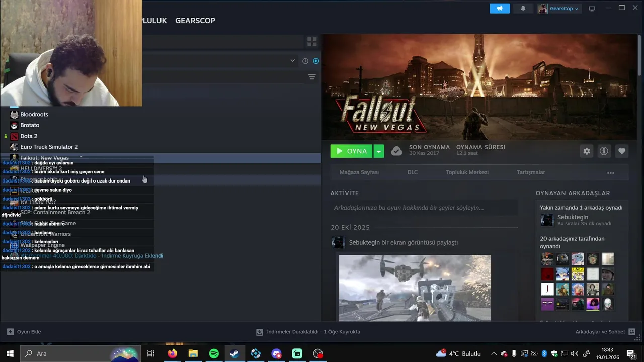Open advanced library filter options icon
The image size is (644, 362).
pyautogui.click(x=312, y=77)
